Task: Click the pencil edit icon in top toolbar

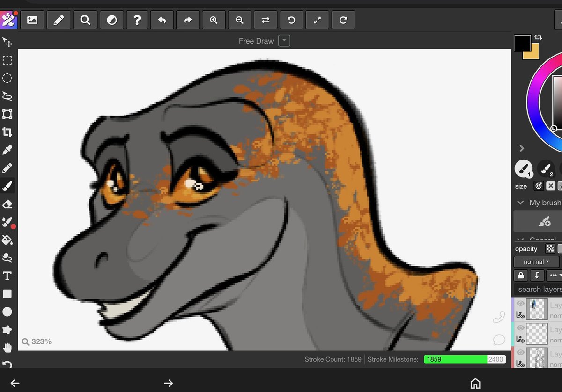Action: click(59, 20)
